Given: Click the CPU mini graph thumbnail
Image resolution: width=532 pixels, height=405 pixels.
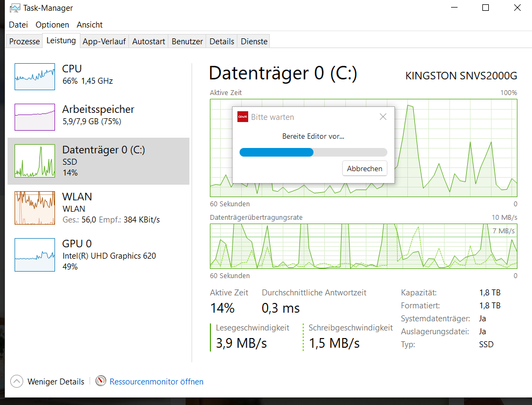Looking at the screenshot, I should point(35,77).
